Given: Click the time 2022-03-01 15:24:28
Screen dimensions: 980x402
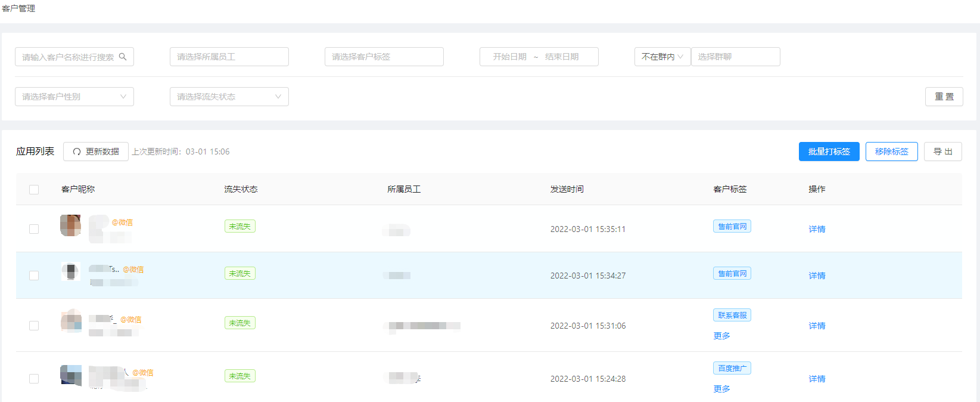Looking at the screenshot, I should point(588,379).
